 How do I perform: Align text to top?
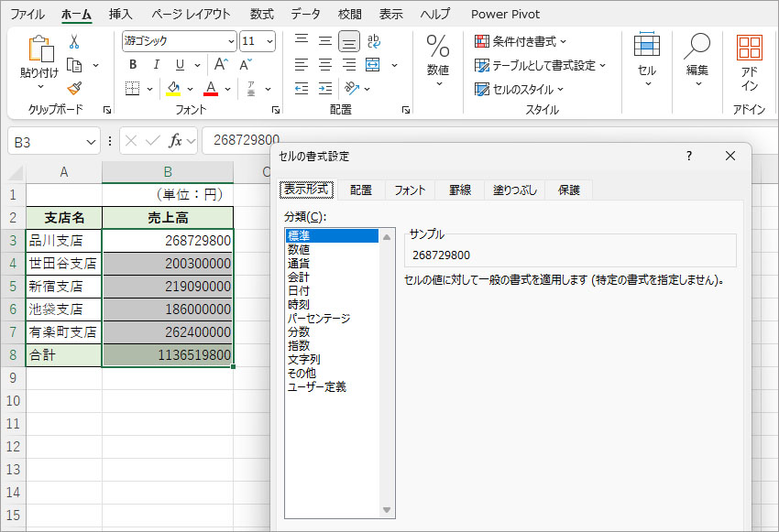click(x=302, y=40)
